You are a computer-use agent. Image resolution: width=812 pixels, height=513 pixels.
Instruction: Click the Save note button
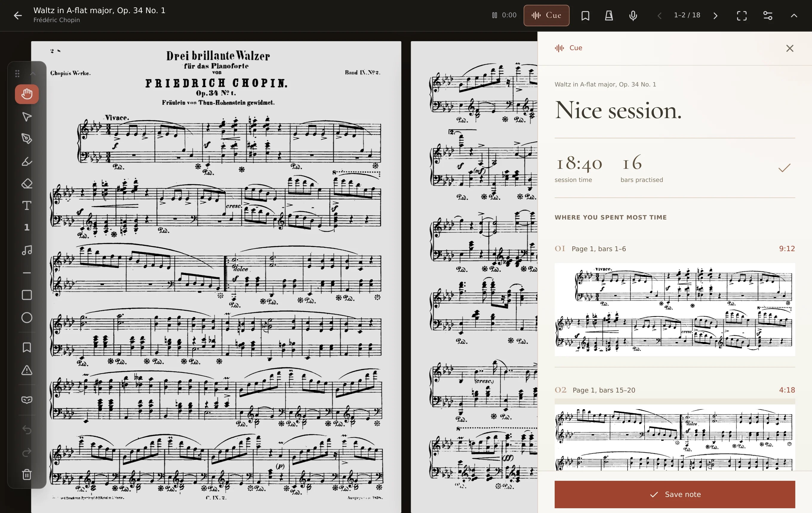coord(675,494)
